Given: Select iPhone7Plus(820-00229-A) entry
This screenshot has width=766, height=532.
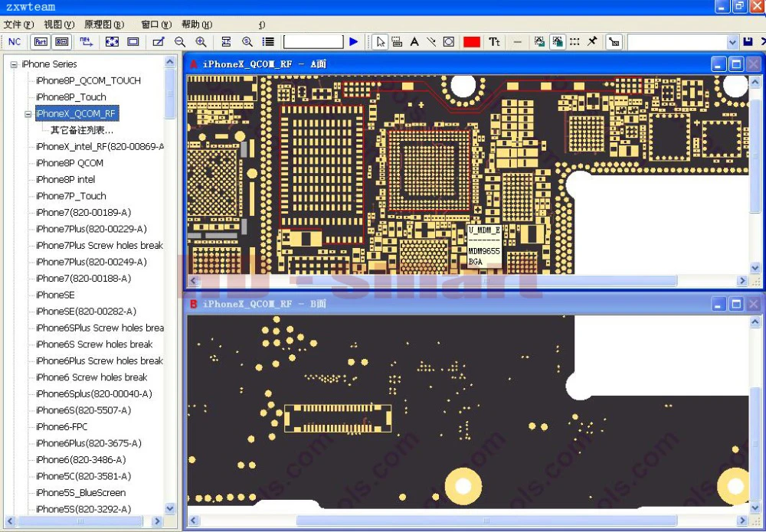Looking at the screenshot, I should (91, 229).
